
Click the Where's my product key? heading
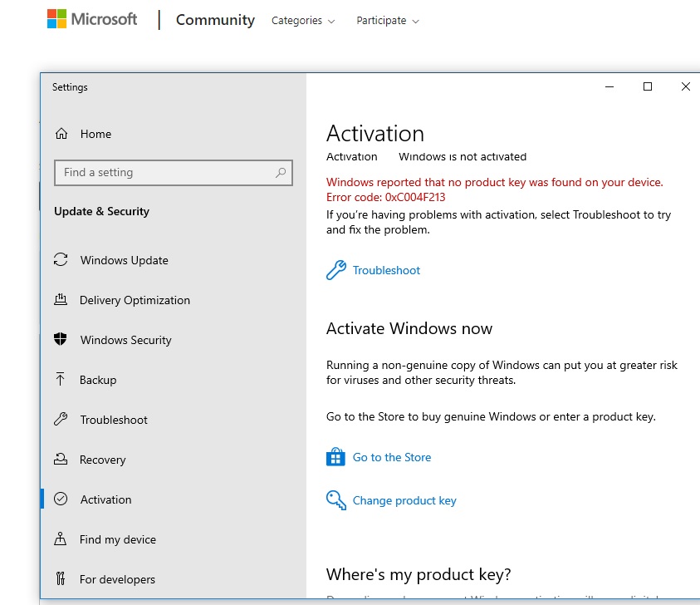tap(419, 574)
